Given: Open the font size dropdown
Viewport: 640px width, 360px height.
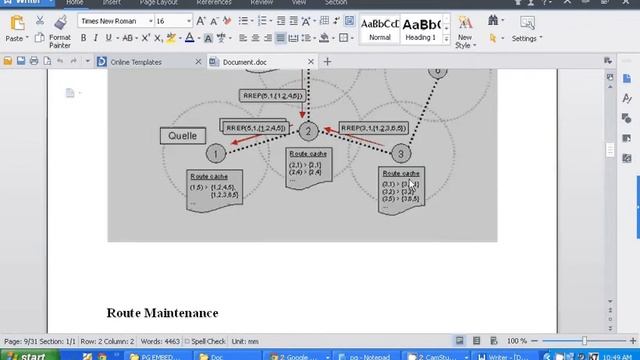Looking at the screenshot, I should (x=189, y=21).
